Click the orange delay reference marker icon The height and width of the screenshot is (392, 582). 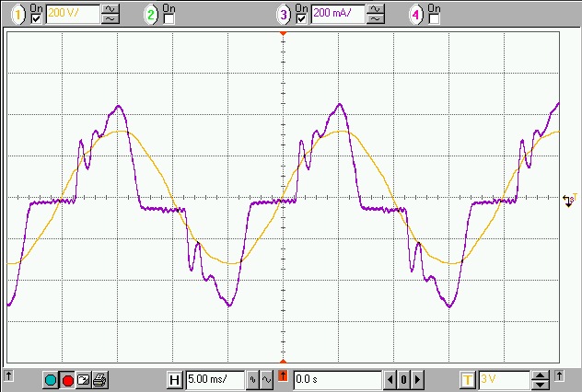(x=284, y=378)
